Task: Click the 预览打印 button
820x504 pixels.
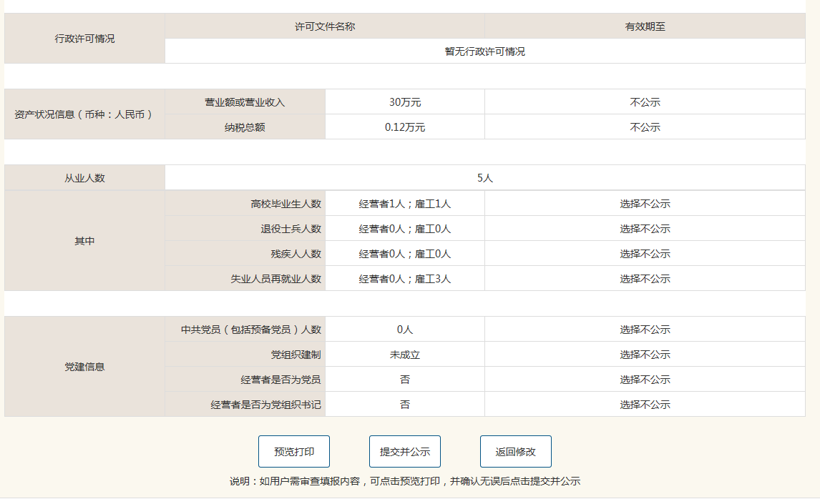Action: point(293,452)
